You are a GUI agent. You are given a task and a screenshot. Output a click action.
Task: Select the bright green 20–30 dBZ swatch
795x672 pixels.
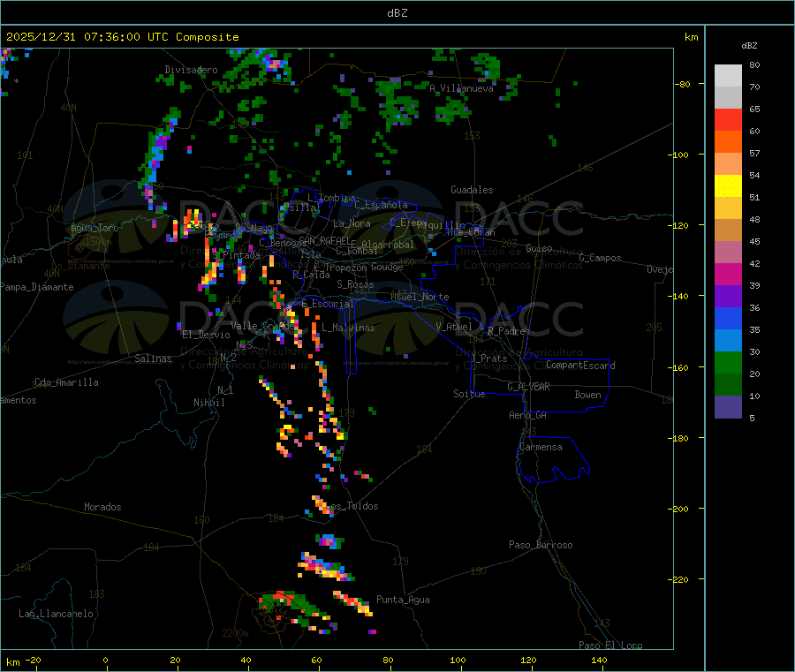pos(728,362)
